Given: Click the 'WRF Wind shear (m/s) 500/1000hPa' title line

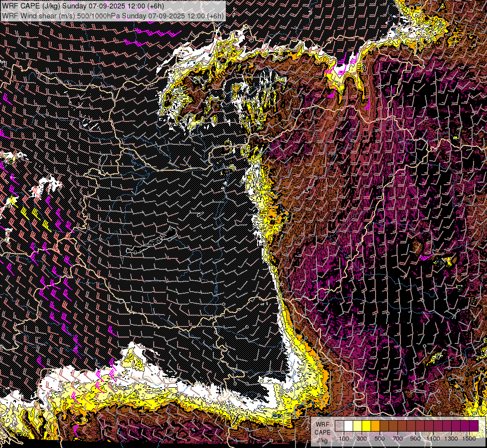Looking at the screenshot, I should pos(112,16).
